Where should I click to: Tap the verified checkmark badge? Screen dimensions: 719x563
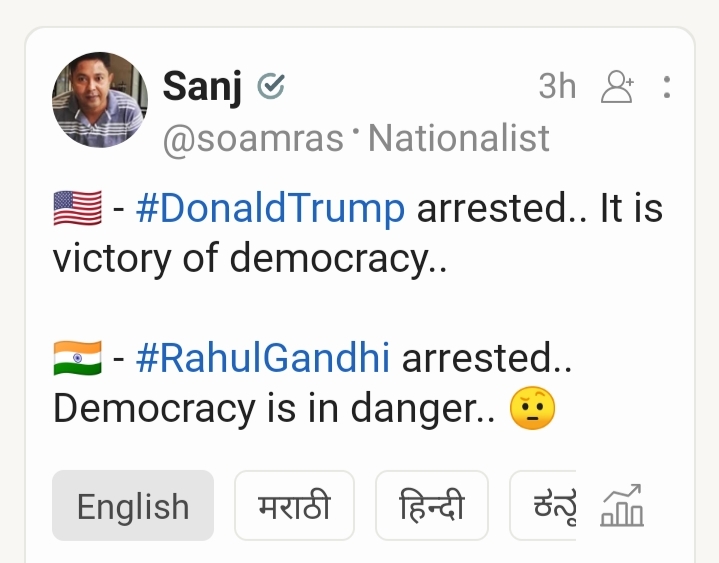point(271,86)
